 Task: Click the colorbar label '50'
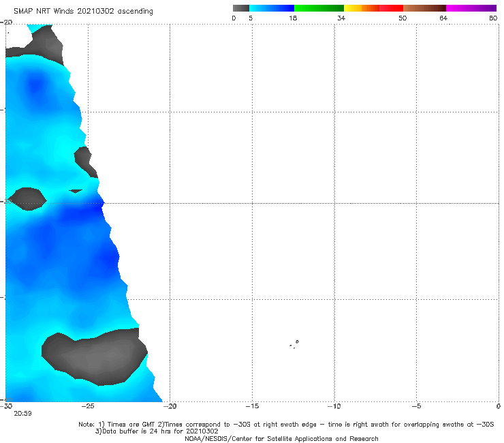point(403,18)
